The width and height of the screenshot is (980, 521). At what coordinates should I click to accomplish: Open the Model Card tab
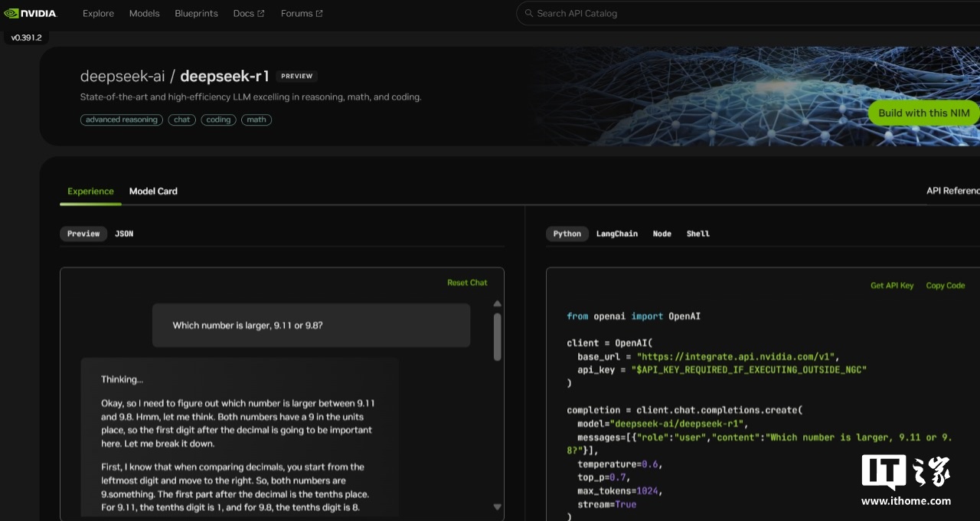click(x=153, y=191)
